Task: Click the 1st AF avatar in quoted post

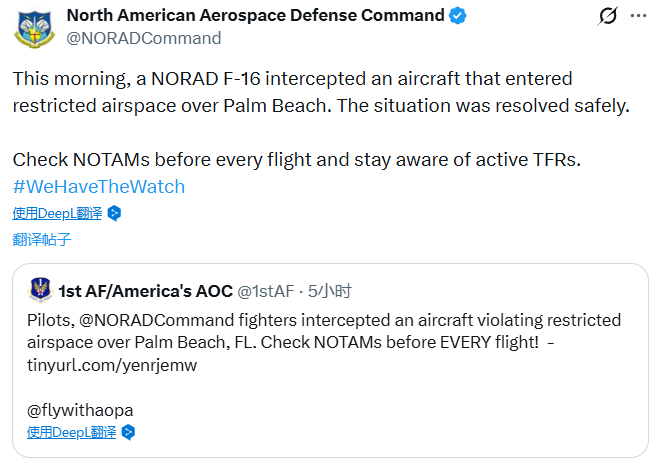Action: pos(41,290)
